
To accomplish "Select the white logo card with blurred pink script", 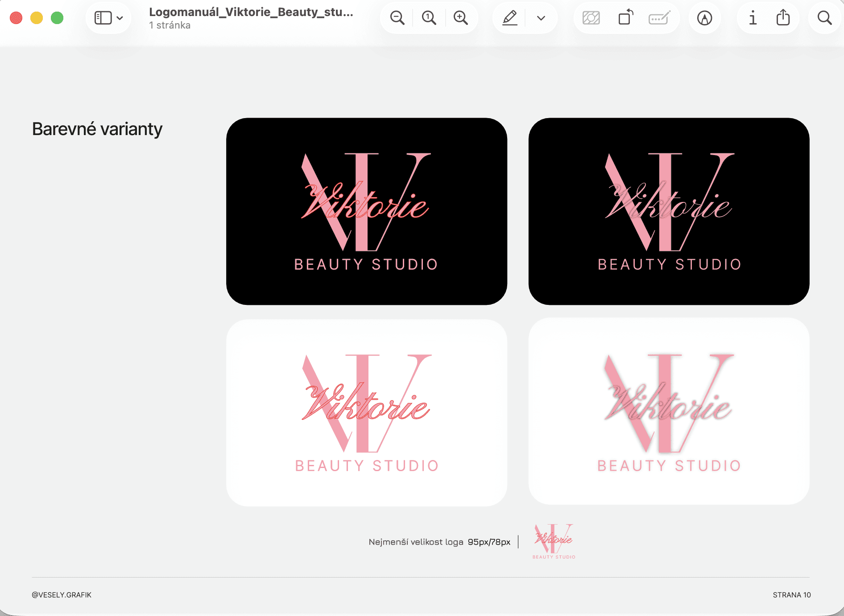I will 669,411.
